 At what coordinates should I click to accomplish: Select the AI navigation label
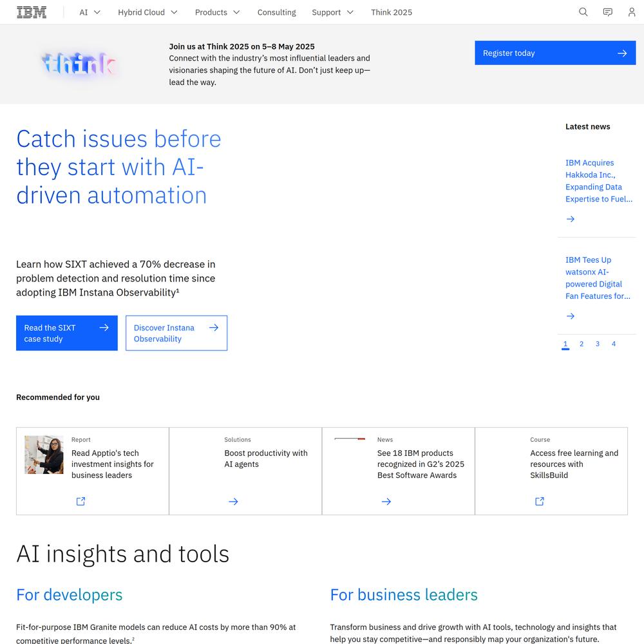tap(83, 12)
